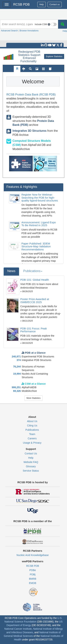Open the YouTube icon link
67x644 pixels.
pyautogui.click(x=50, y=45)
